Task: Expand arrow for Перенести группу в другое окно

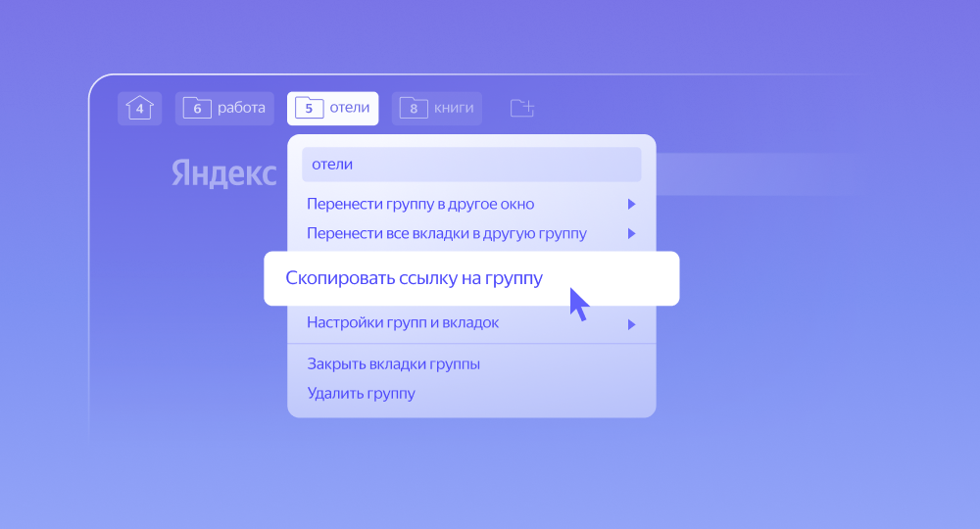Action: [x=631, y=204]
